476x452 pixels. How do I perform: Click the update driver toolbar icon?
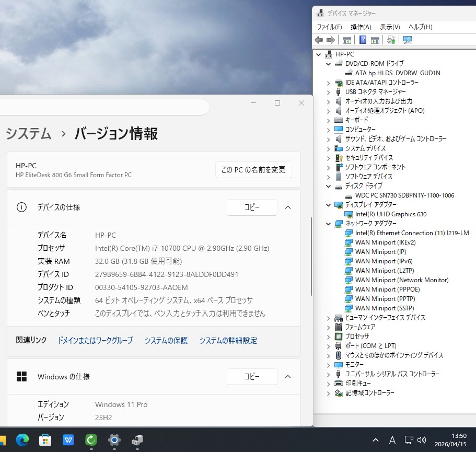pos(391,40)
